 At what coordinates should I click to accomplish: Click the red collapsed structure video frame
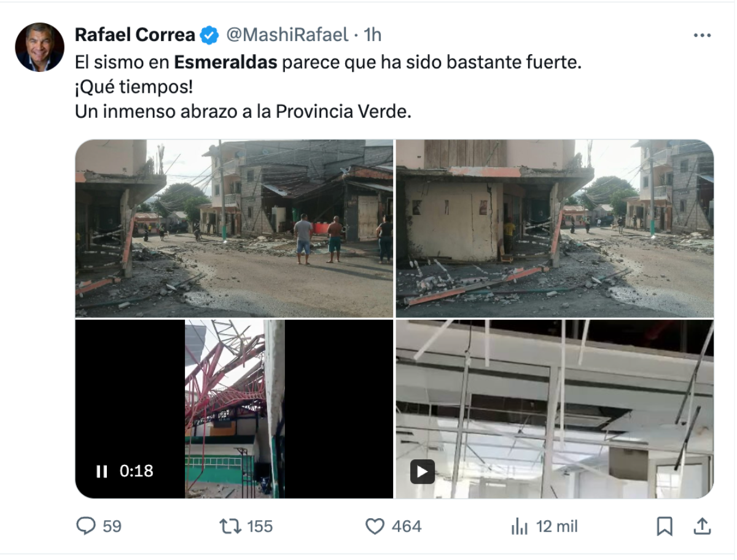[x=235, y=409]
